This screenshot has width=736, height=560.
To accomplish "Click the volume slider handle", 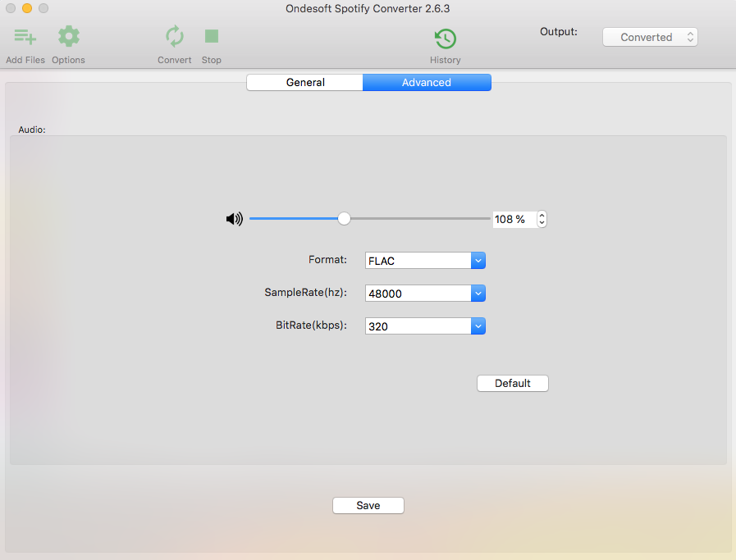I will click(x=344, y=219).
